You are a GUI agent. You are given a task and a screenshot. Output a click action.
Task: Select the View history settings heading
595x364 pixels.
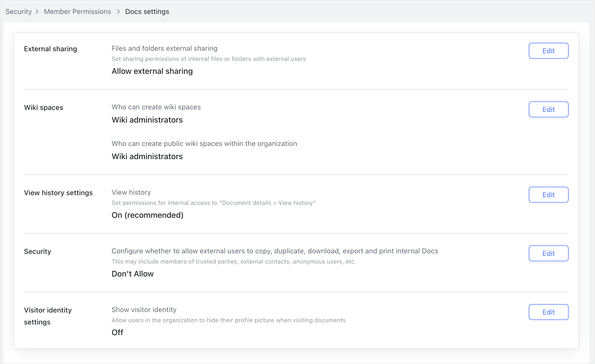tap(58, 192)
